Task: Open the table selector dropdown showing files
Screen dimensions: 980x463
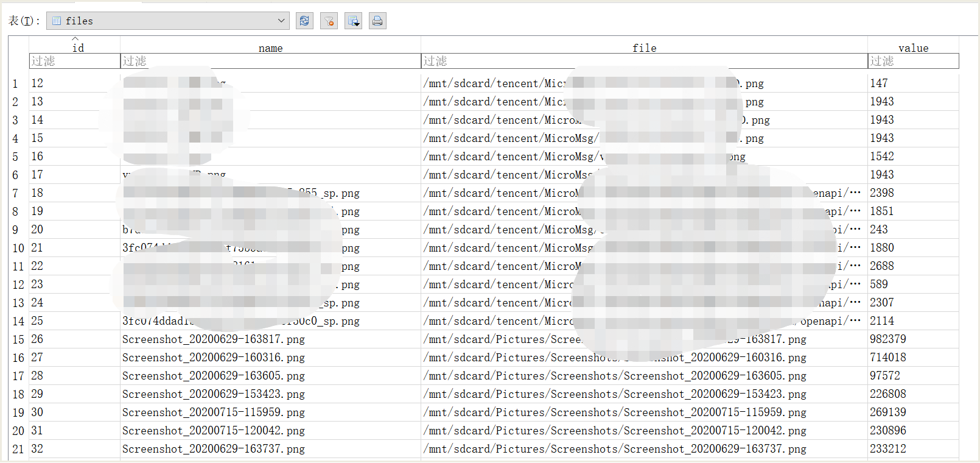Action: pos(167,21)
